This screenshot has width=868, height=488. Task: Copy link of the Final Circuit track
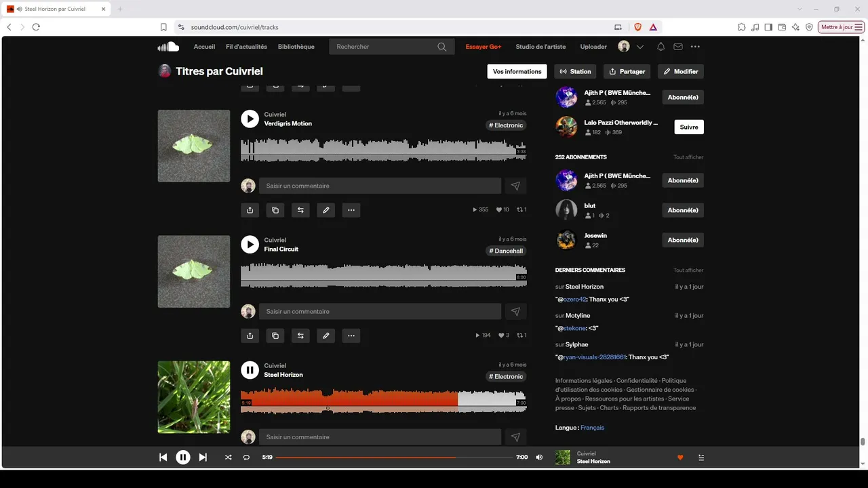[275, 335]
